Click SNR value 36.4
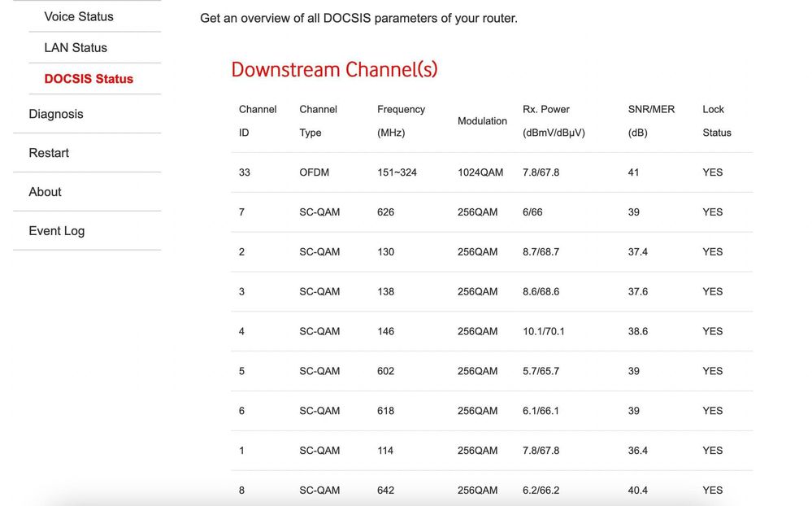Image resolution: width=812 pixels, height=506 pixels. [637, 451]
